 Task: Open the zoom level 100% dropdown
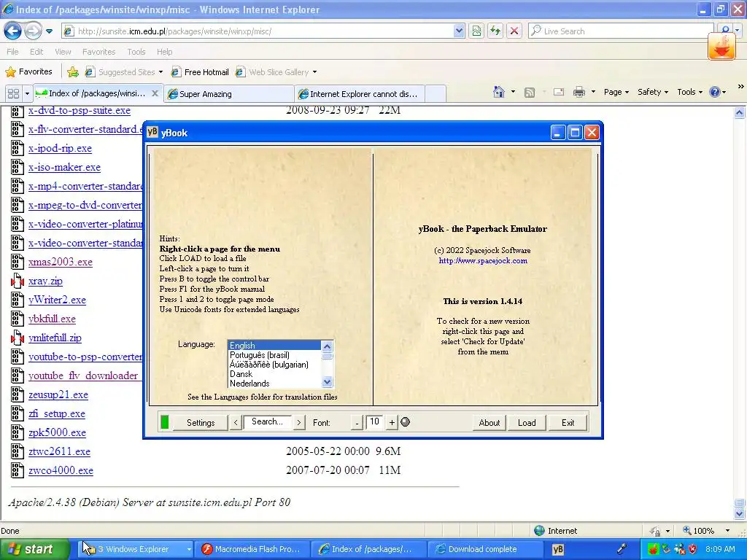(727, 531)
